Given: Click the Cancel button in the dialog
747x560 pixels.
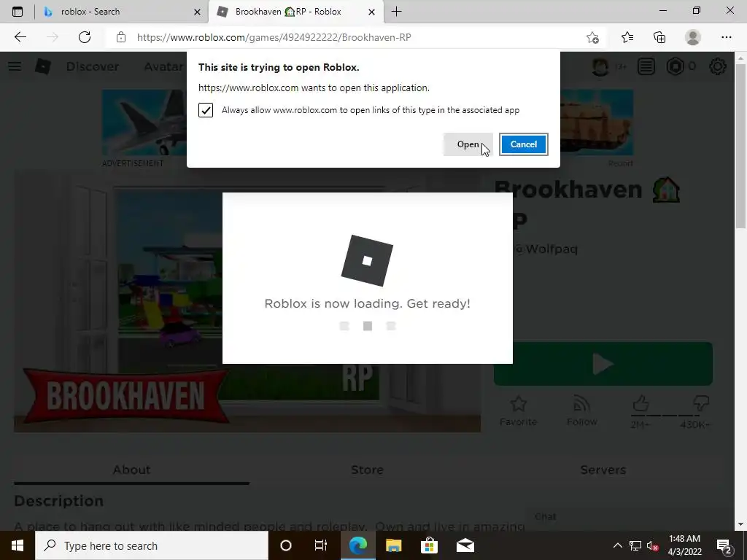Looking at the screenshot, I should 524,144.
